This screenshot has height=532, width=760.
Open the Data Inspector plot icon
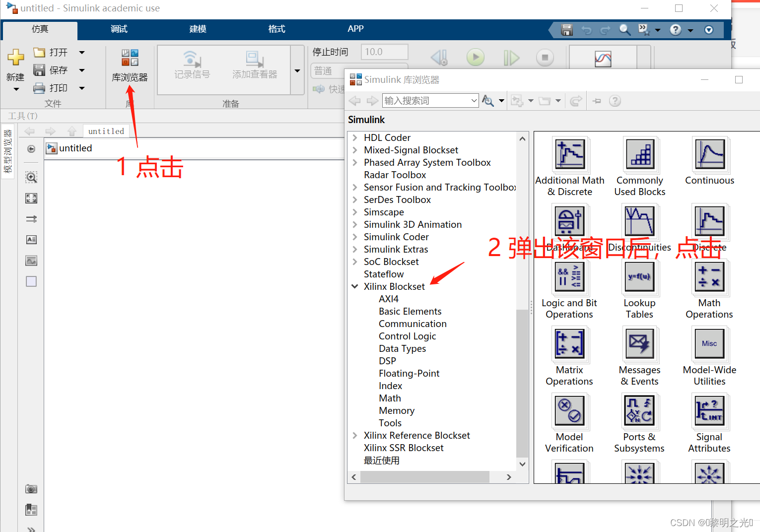pyautogui.click(x=603, y=59)
